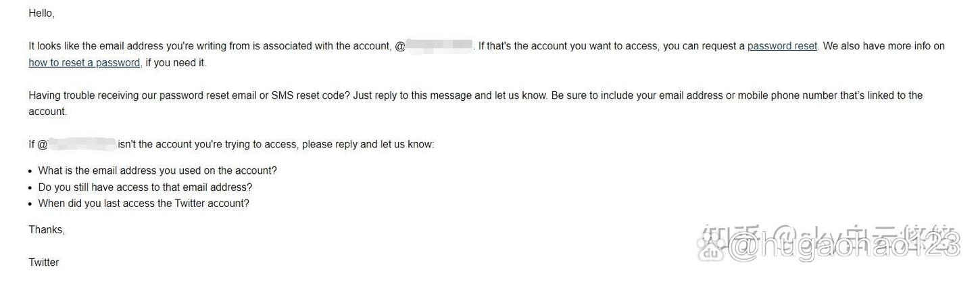The image size is (980, 282).
Task: Click the phrase "please reply and let us know"
Action: [x=368, y=144]
